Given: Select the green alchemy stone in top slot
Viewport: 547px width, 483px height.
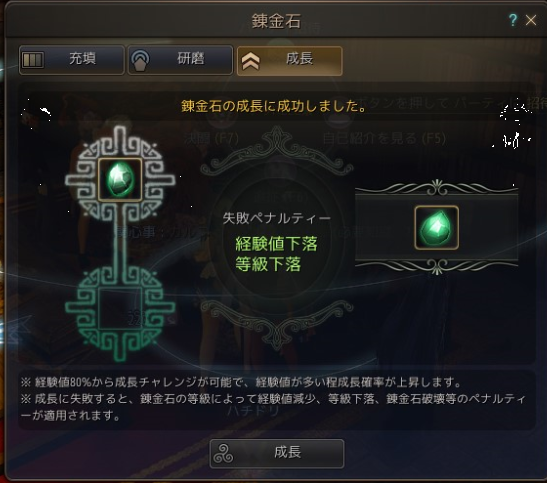Looking at the screenshot, I should pos(120,180).
